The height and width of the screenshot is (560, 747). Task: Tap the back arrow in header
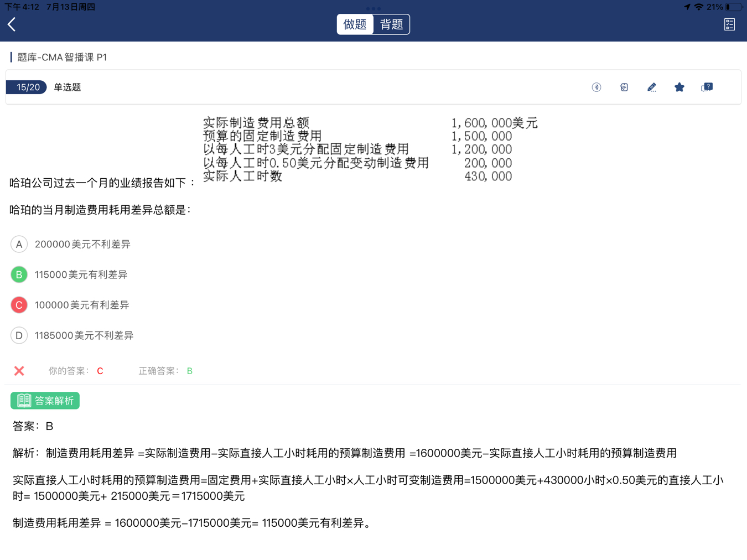12,24
